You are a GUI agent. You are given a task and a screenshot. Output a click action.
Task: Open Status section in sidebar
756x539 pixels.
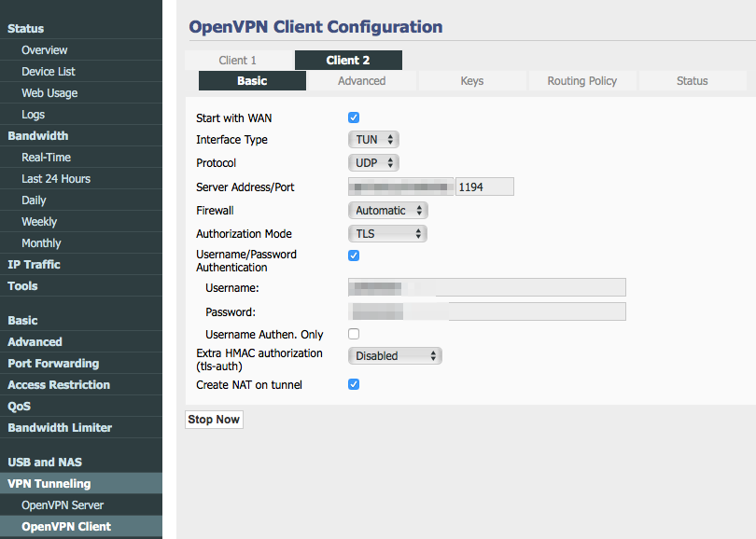click(81, 28)
